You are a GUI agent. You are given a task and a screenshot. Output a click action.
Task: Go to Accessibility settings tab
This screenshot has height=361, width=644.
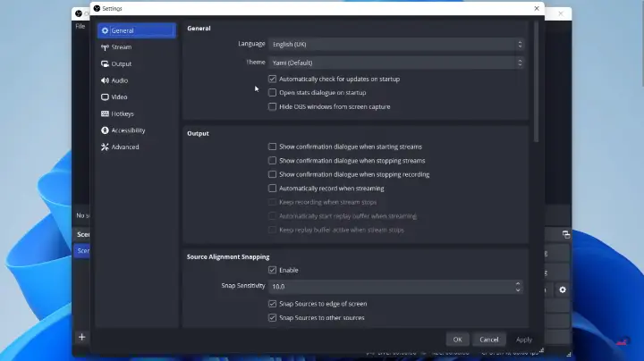137,130
